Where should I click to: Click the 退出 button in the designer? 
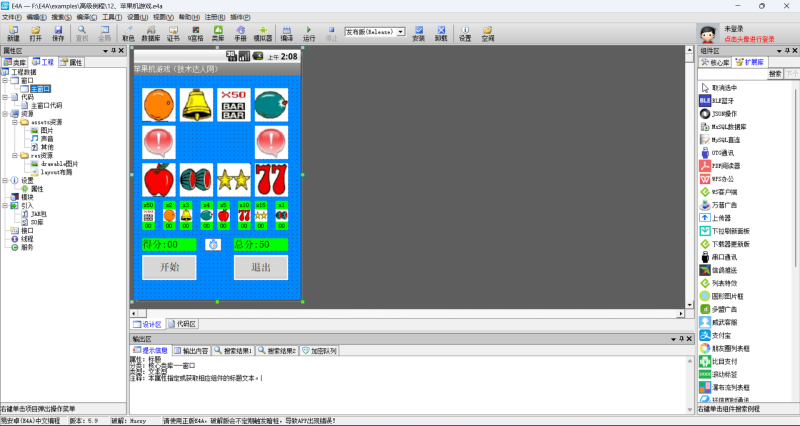(261, 267)
